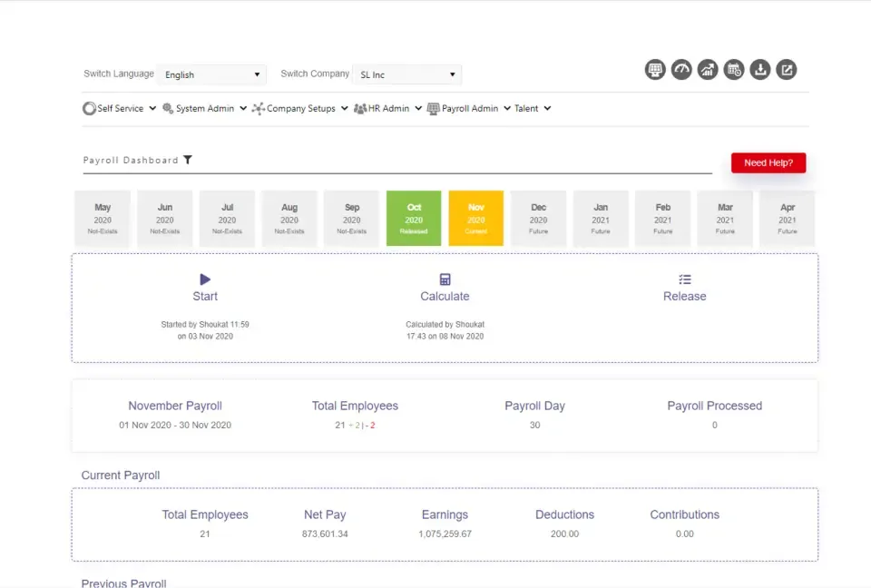This screenshot has width=871, height=588.
Task: Open the System Admin menu
Action: [204, 108]
